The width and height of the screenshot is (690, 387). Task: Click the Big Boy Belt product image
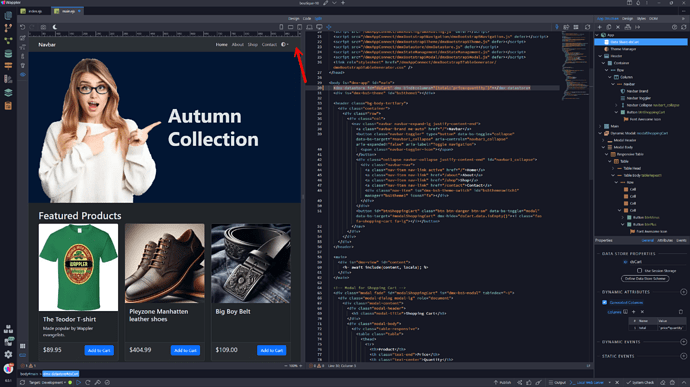click(x=251, y=263)
